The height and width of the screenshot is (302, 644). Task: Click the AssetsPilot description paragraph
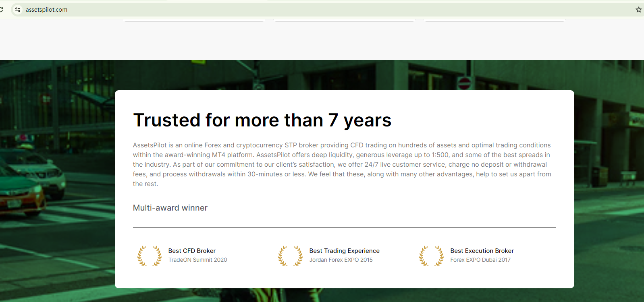[342, 164]
